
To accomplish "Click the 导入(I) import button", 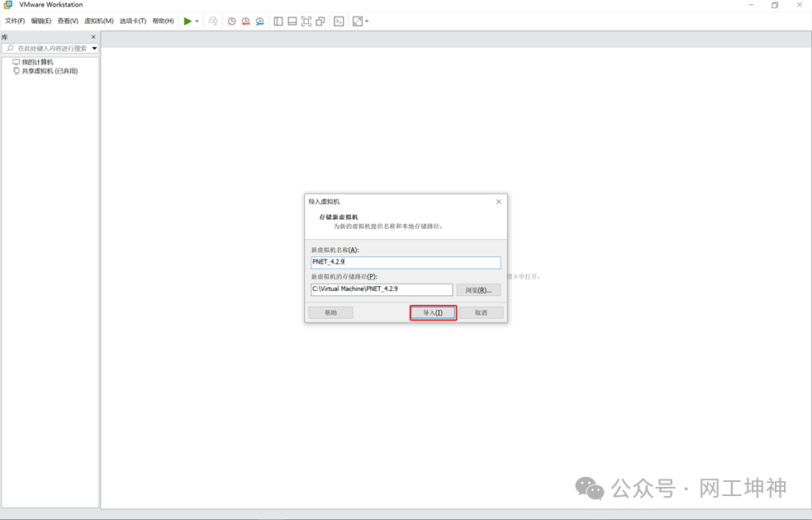I will [x=433, y=312].
